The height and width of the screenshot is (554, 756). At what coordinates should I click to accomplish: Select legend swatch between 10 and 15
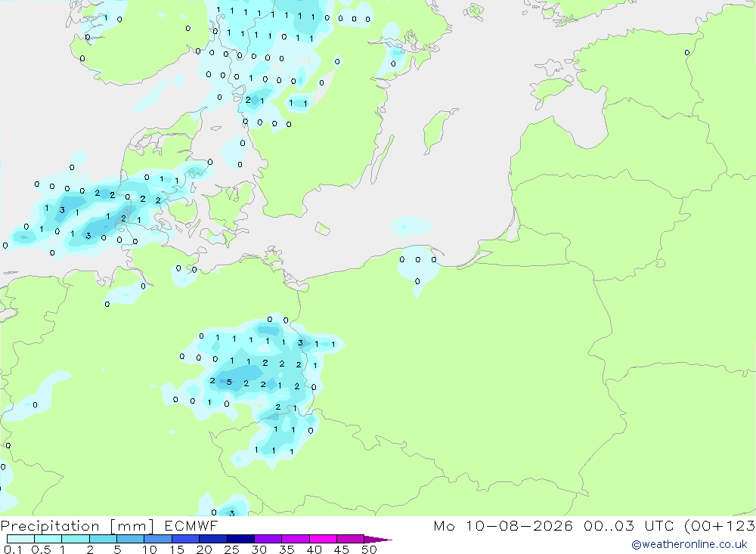(x=158, y=539)
